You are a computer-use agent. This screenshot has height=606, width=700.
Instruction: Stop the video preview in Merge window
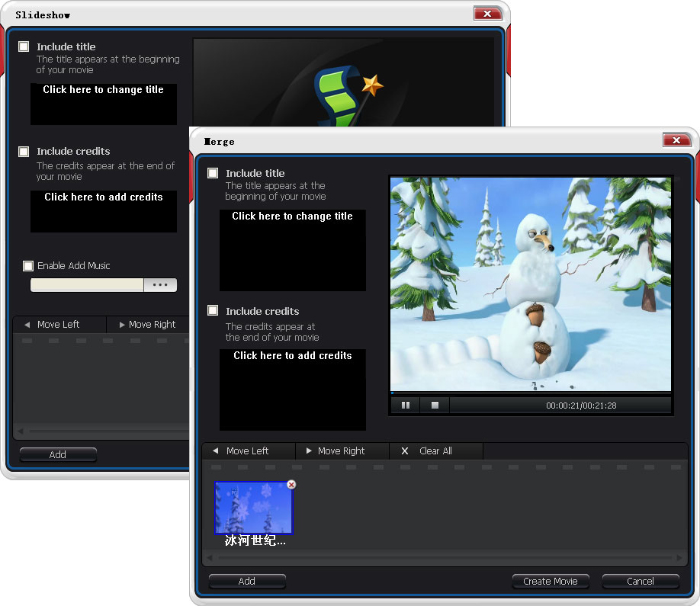pyautogui.click(x=435, y=406)
